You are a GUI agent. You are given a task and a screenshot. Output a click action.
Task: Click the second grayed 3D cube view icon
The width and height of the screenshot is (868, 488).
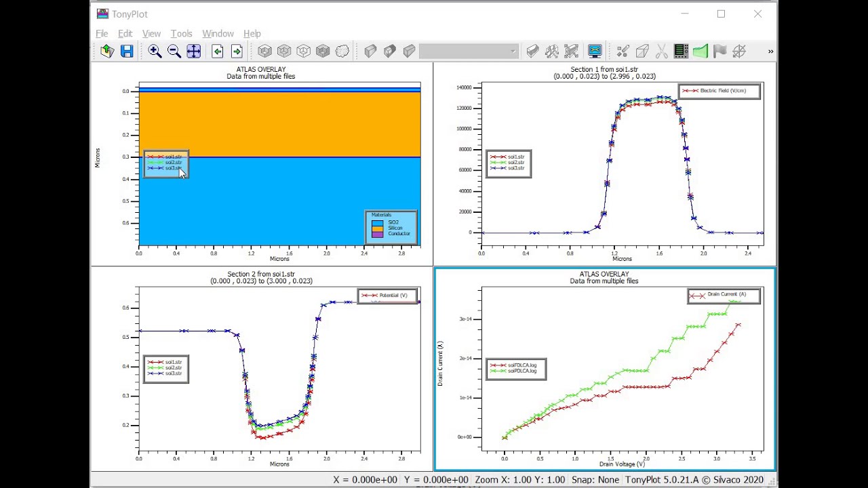pyautogui.click(x=284, y=51)
